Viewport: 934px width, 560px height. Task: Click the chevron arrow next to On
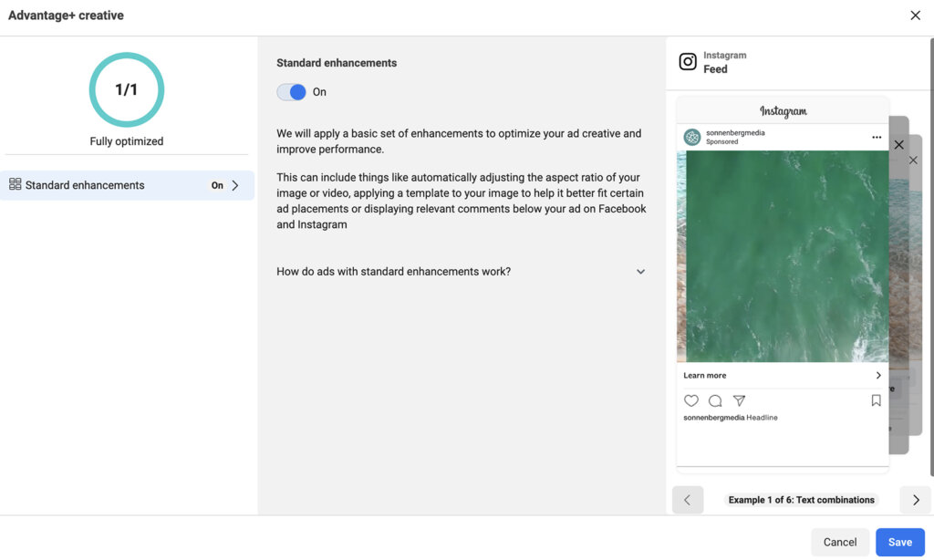[235, 185]
